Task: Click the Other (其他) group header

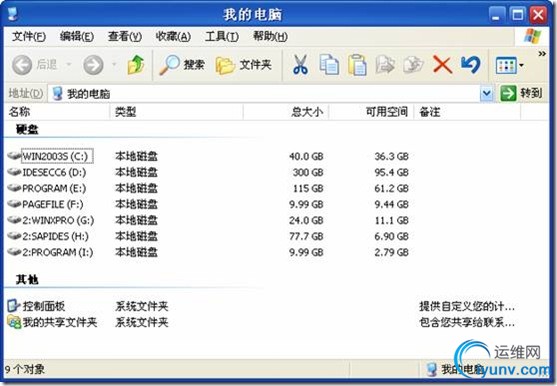Action: [27, 280]
